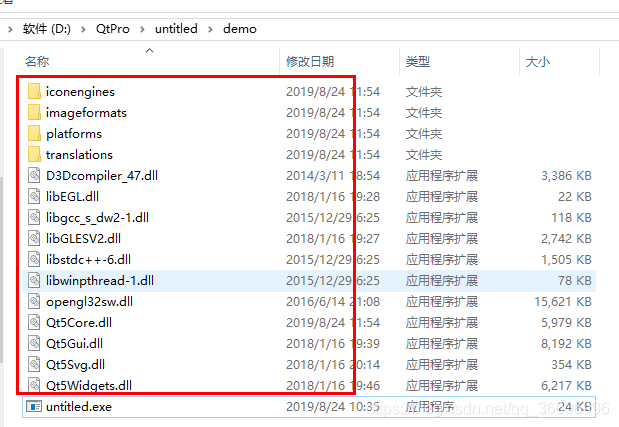
Task: Click the opengl32sw.dll file icon
Action: pyautogui.click(x=34, y=302)
